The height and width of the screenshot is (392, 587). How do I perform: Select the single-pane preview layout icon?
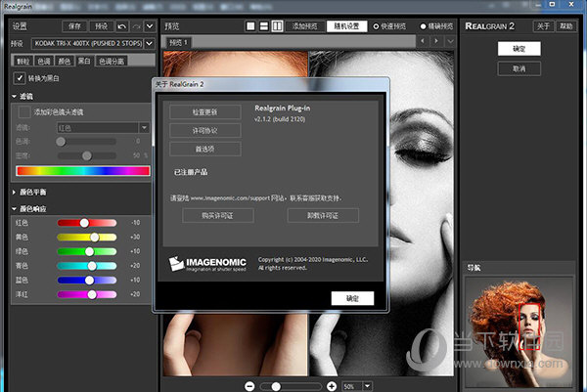coord(250,26)
